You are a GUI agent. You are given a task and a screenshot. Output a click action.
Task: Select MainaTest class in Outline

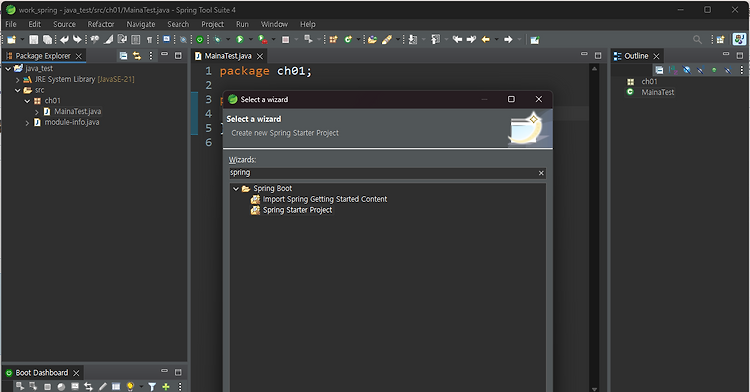pos(658,92)
